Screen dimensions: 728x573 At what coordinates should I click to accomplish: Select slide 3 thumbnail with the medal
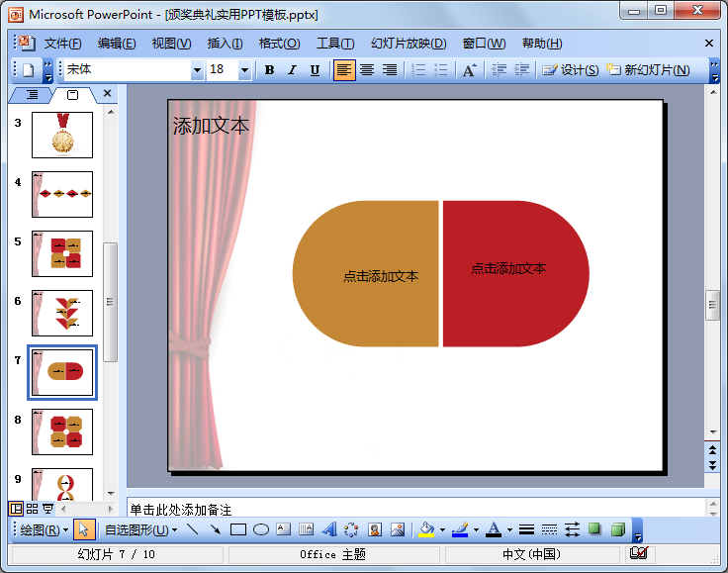[x=62, y=135]
